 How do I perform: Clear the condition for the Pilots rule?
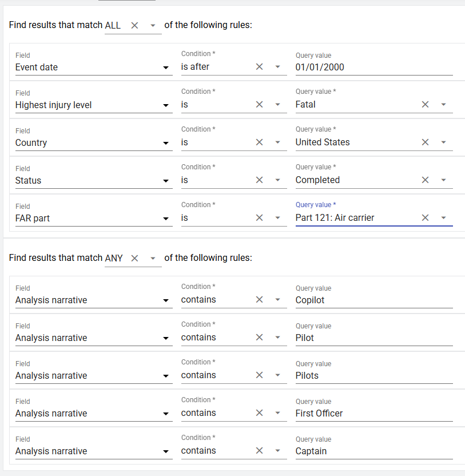(259, 375)
